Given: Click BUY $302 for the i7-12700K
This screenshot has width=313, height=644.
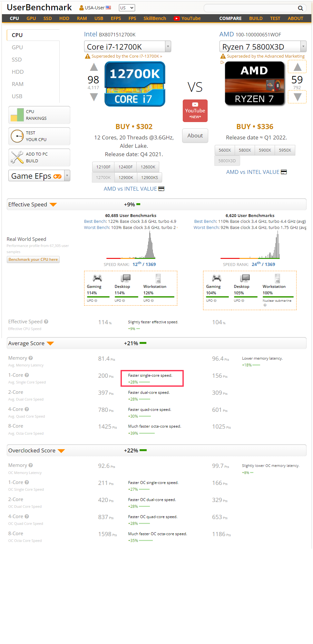Looking at the screenshot, I should point(134,127).
